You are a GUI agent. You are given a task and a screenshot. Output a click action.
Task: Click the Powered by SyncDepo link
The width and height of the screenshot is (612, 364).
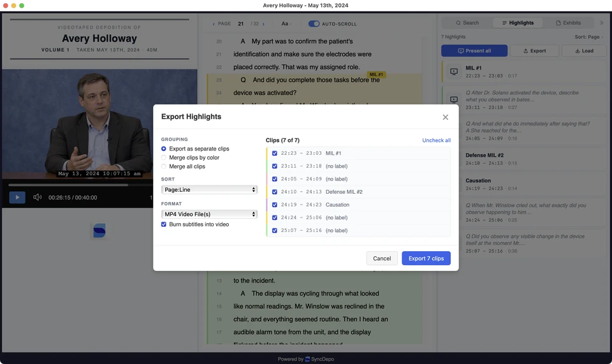point(305,359)
